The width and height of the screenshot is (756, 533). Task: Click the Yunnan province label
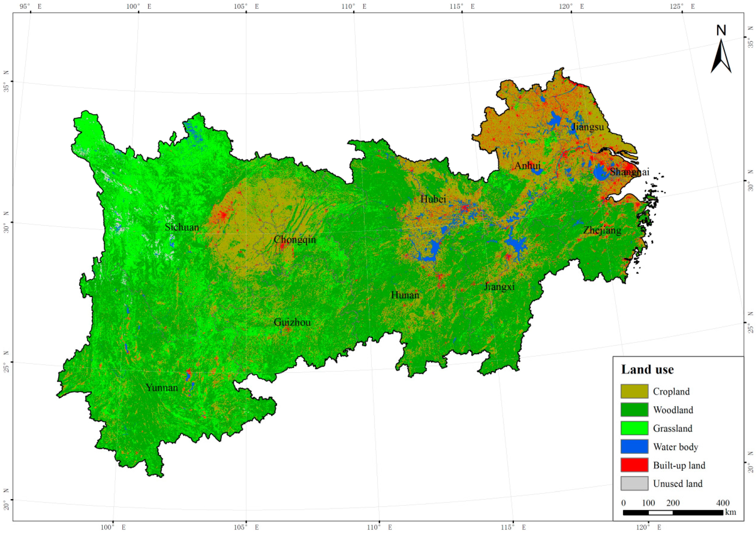tap(162, 388)
